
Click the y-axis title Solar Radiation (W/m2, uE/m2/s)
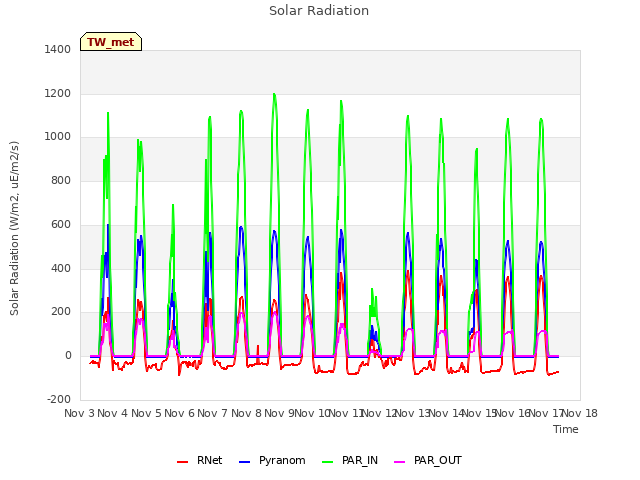[14, 228]
